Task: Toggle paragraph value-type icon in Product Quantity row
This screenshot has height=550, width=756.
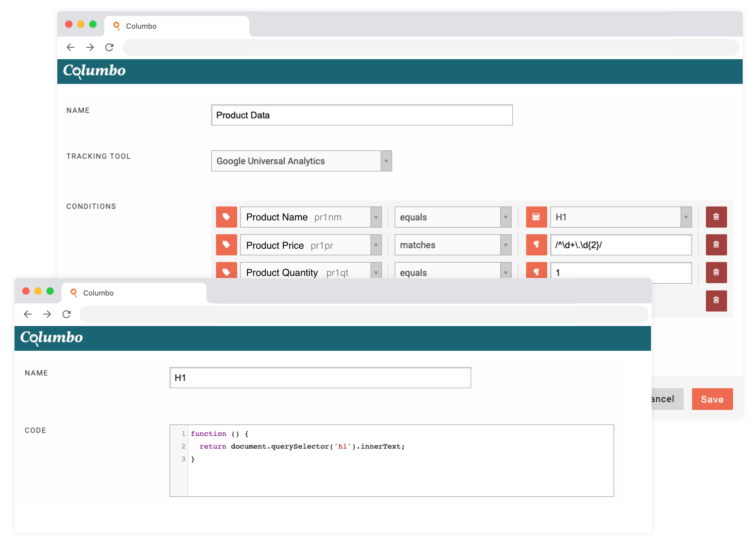Action: [x=536, y=271]
